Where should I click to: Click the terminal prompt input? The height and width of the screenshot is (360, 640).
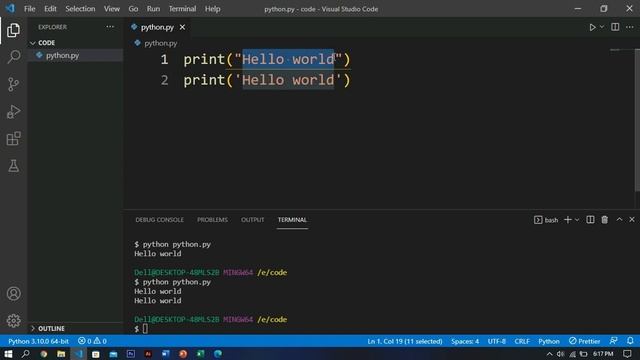(145, 329)
